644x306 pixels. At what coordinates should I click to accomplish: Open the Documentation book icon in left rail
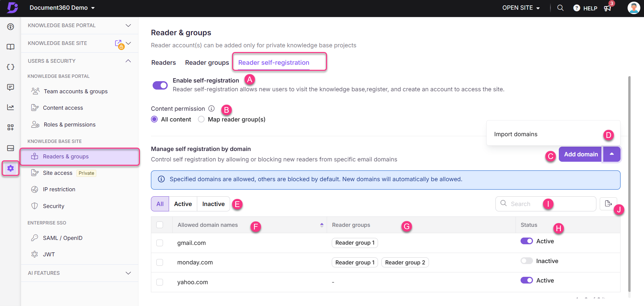[x=10, y=47]
